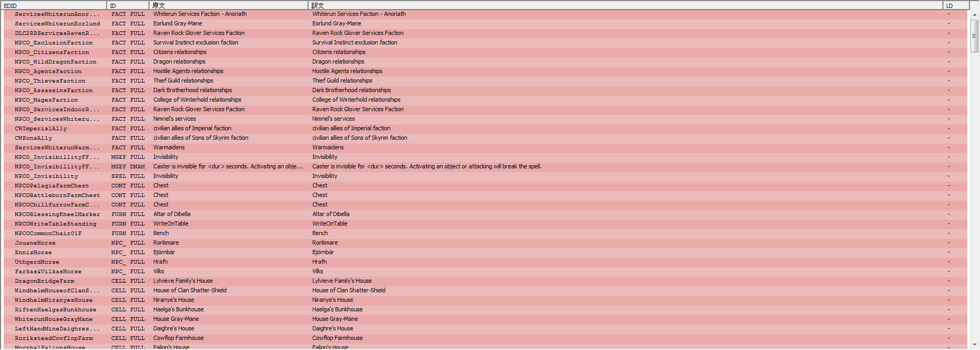This screenshot has height=350, width=980.
Task: Click 訳文 cell 'civilian allies of Imperial faction'
Action: 351,129
